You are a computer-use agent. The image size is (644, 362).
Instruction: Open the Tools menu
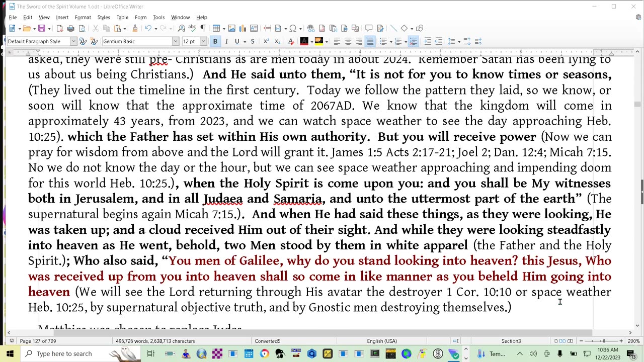point(158,17)
